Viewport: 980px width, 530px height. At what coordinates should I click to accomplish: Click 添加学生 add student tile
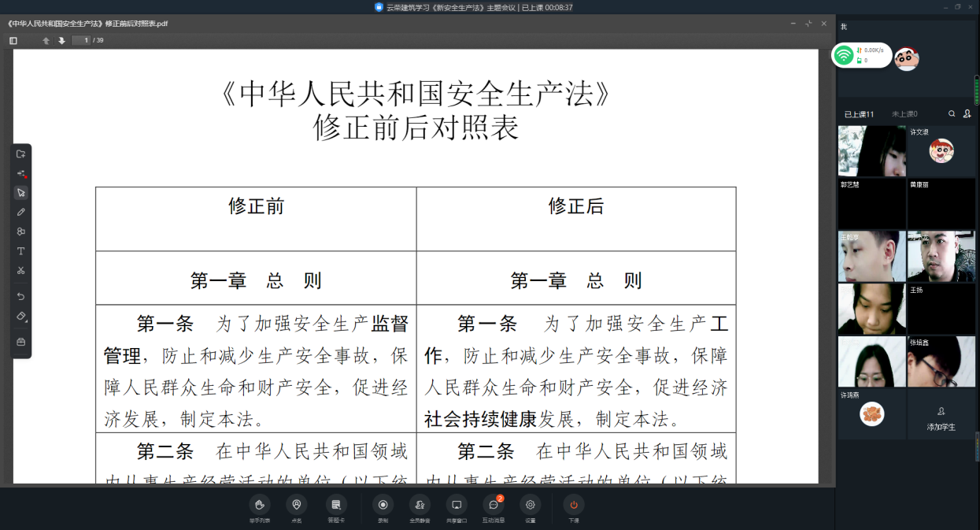pos(941,414)
